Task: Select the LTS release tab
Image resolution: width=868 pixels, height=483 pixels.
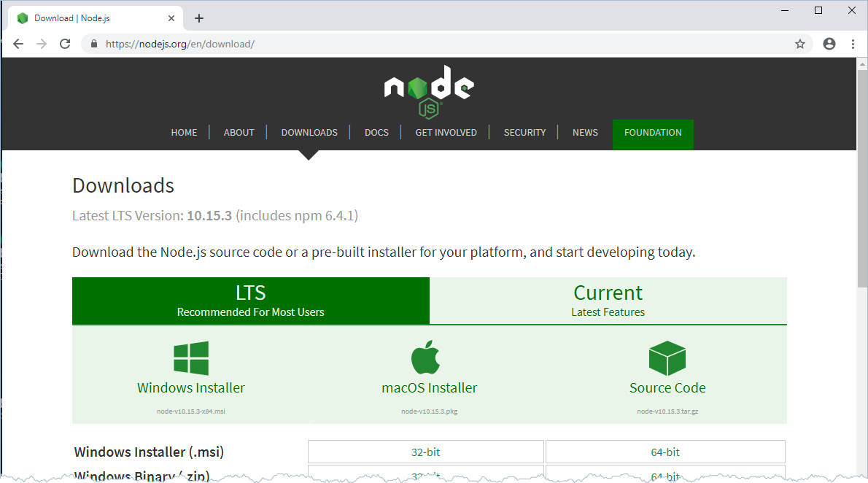Action: coord(250,301)
